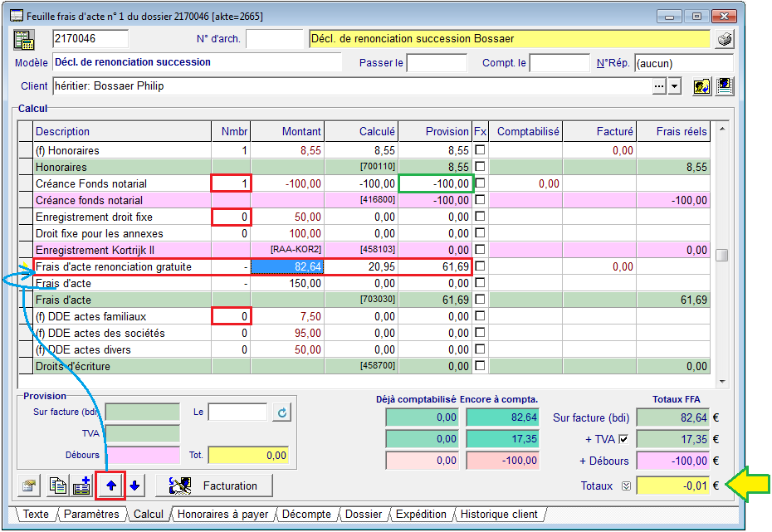Click the calculator sheet icon beside dossier number

[24, 40]
